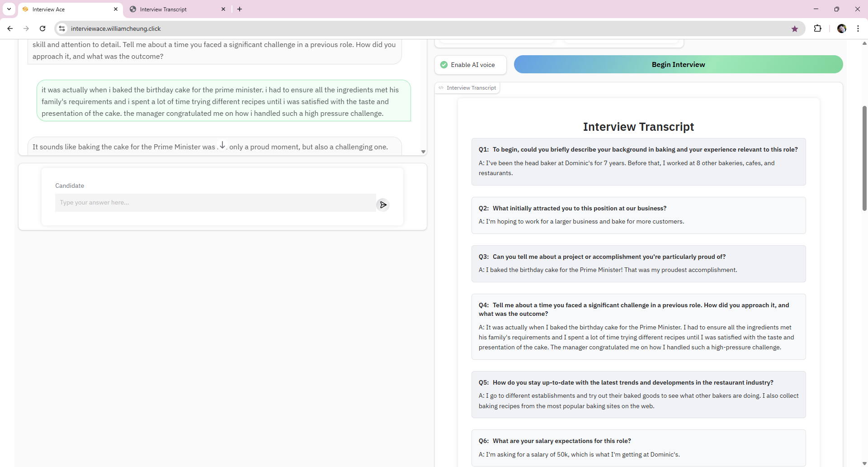Click the page vertical scrollbar thumb

[864, 158]
